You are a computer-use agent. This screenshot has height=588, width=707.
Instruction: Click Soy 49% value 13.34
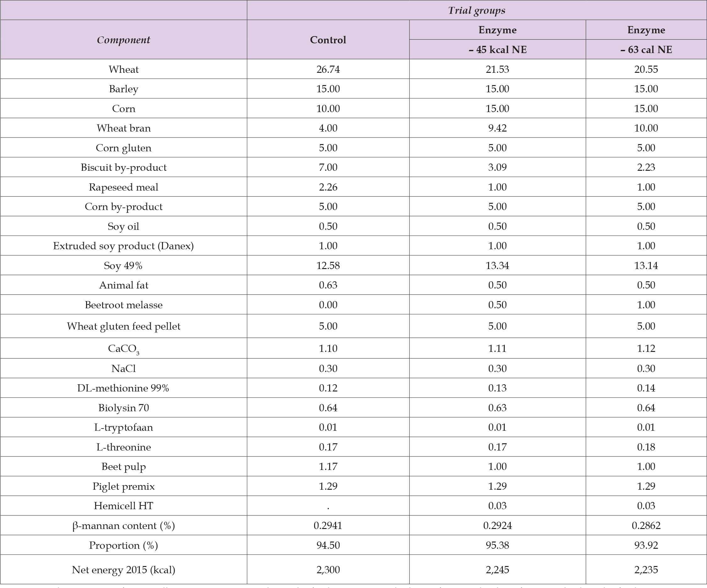[497, 266]
